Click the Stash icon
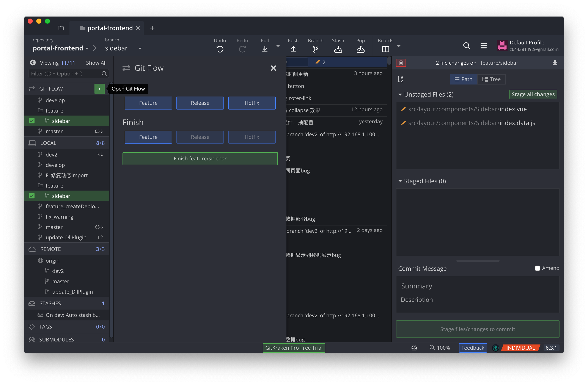The image size is (588, 385). [x=338, y=49]
